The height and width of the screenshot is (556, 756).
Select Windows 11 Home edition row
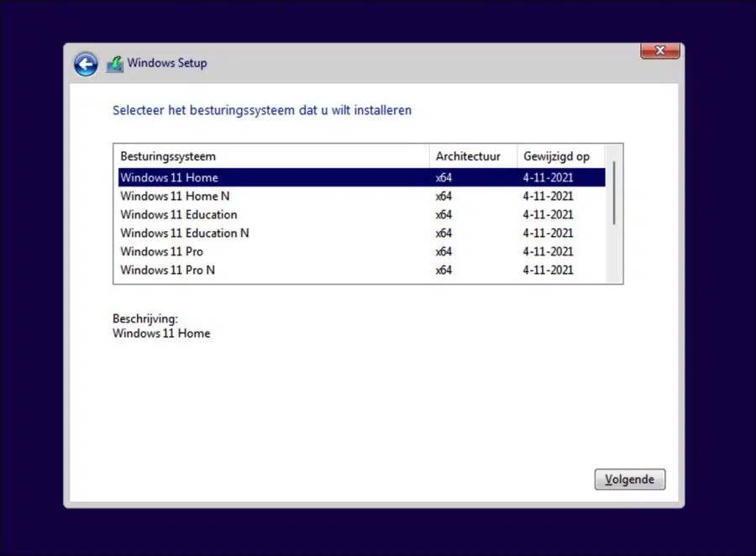361,177
